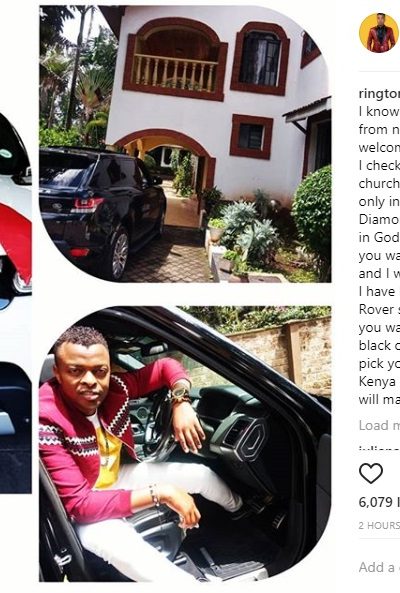Open the 2 HOURS ago timestamp link
400x593 pixels.
pyautogui.click(x=379, y=525)
